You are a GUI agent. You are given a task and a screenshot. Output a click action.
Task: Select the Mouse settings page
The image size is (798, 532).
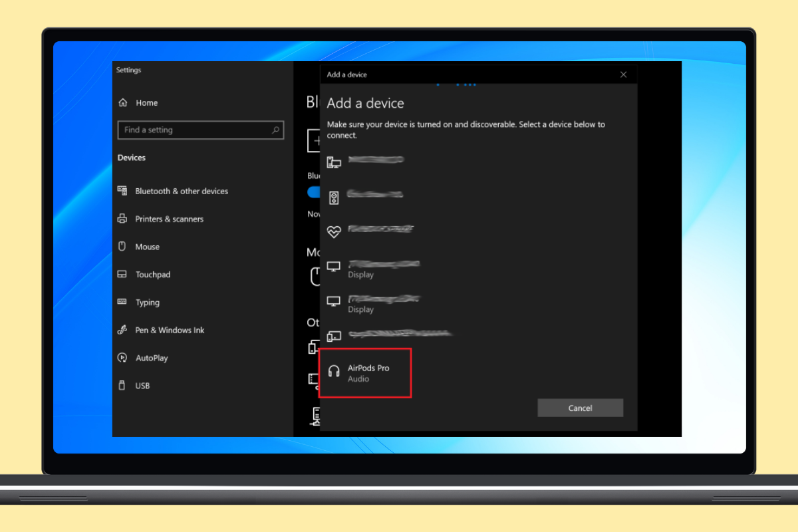[x=139, y=247]
